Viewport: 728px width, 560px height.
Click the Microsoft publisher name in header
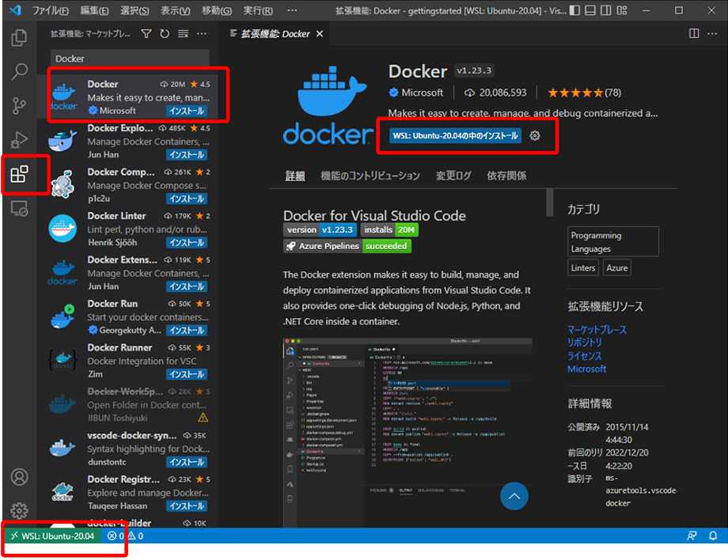422,93
